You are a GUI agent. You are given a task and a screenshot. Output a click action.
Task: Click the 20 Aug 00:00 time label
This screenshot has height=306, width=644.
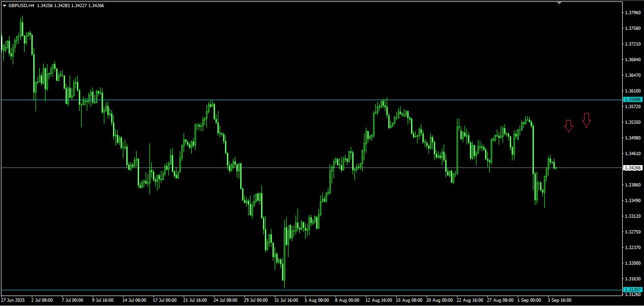(439, 300)
